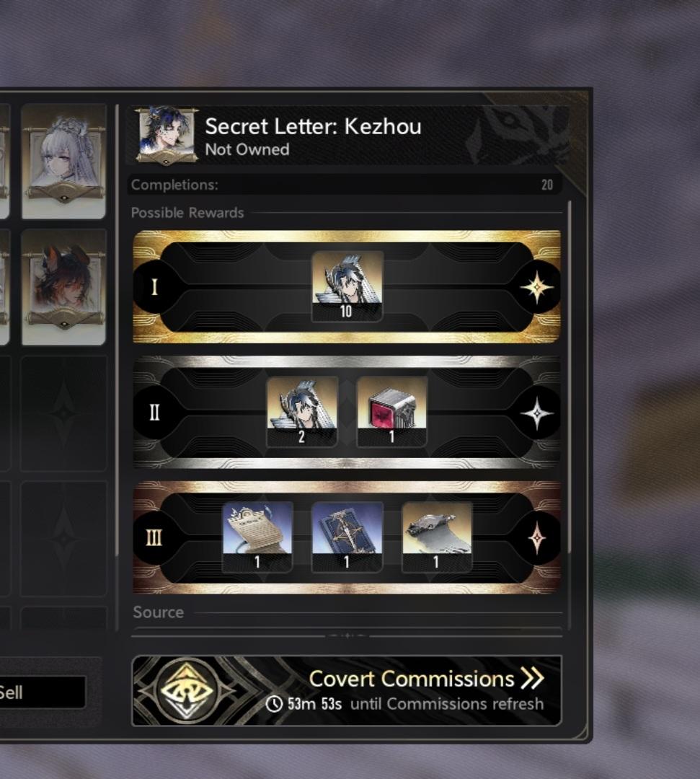Open Covert Commissions via double arrow
This screenshot has height=779, width=700.
click(x=532, y=678)
